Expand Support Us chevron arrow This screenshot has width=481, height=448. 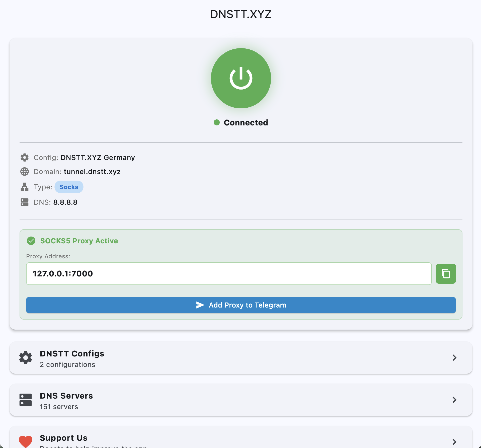(x=454, y=442)
